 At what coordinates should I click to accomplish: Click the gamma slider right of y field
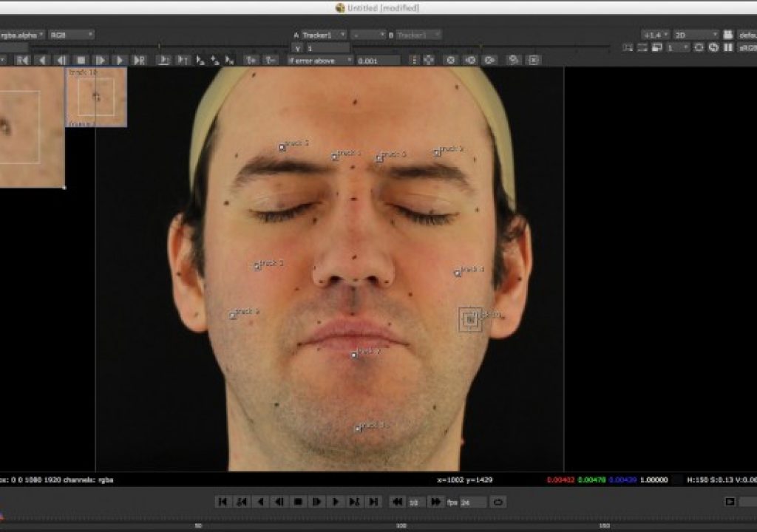coord(481,47)
